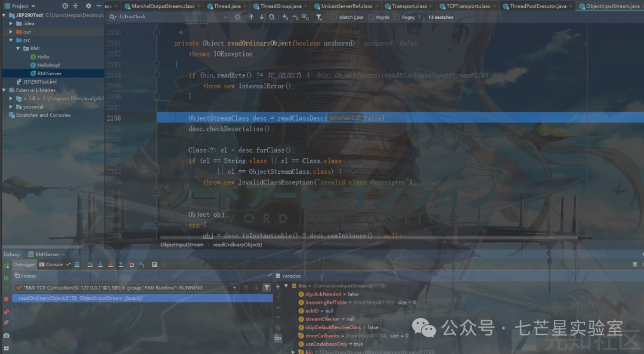Add a new watch with plus icon
Viewport: 644px width, 354px height.
click(x=278, y=287)
